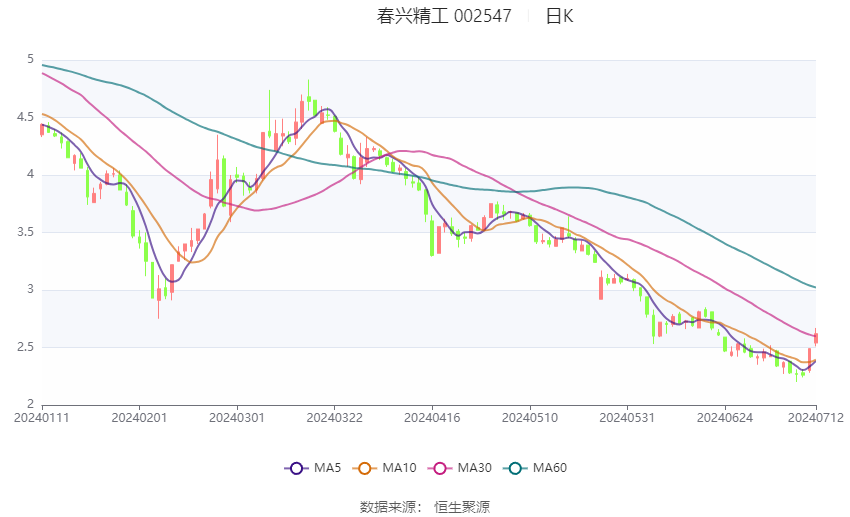
Task: Click the 20240322 x-axis date label
Action: [334, 418]
